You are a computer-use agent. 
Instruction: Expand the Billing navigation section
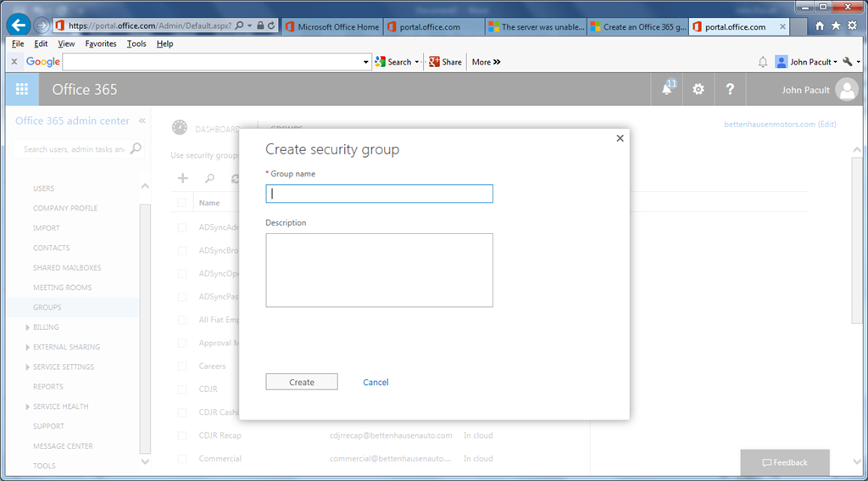tap(28, 327)
